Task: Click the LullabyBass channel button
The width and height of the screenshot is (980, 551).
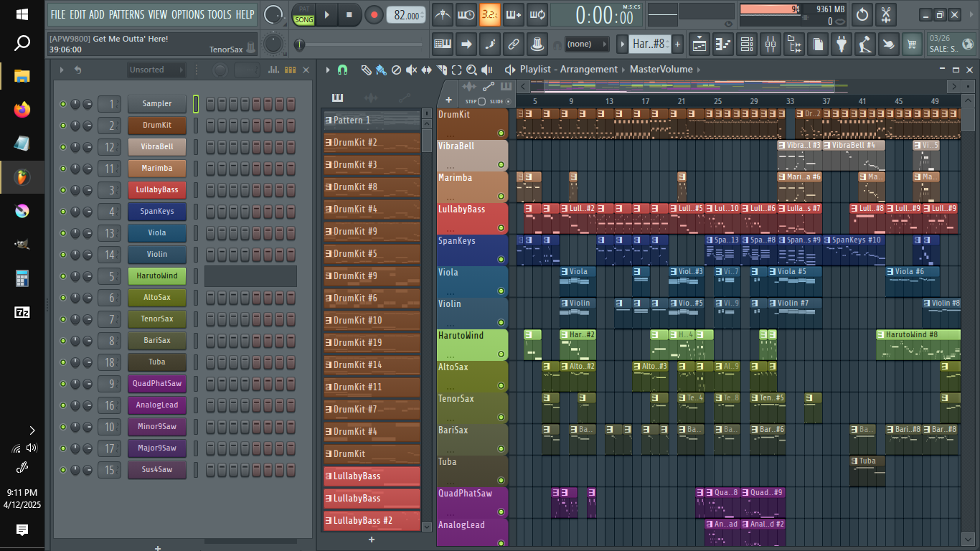Action: coord(157,190)
